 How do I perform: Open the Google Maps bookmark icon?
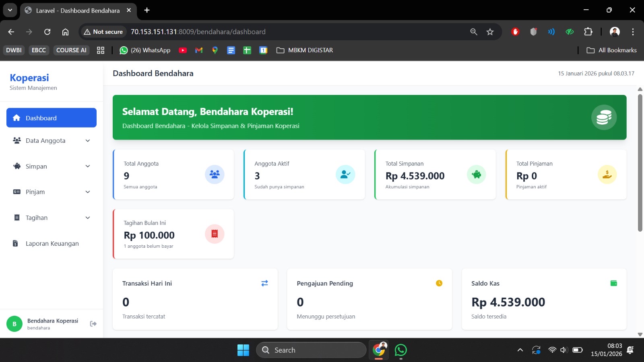215,50
